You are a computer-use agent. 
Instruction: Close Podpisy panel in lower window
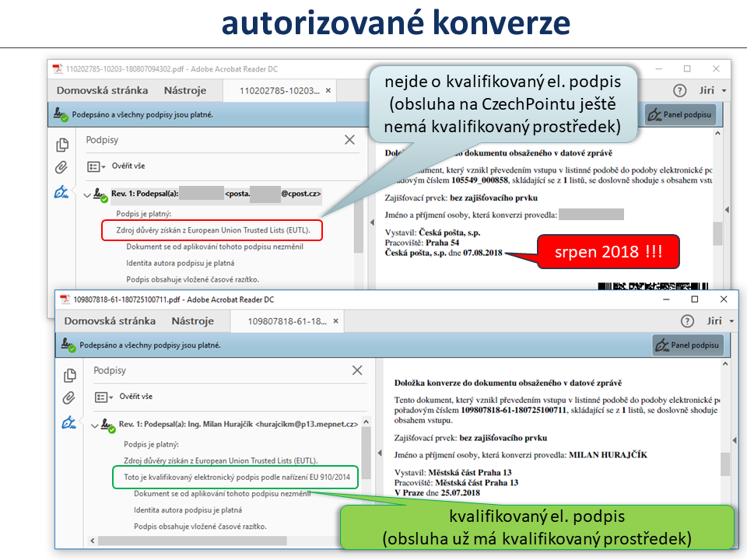pyautogui.click(x=357, y=370)
